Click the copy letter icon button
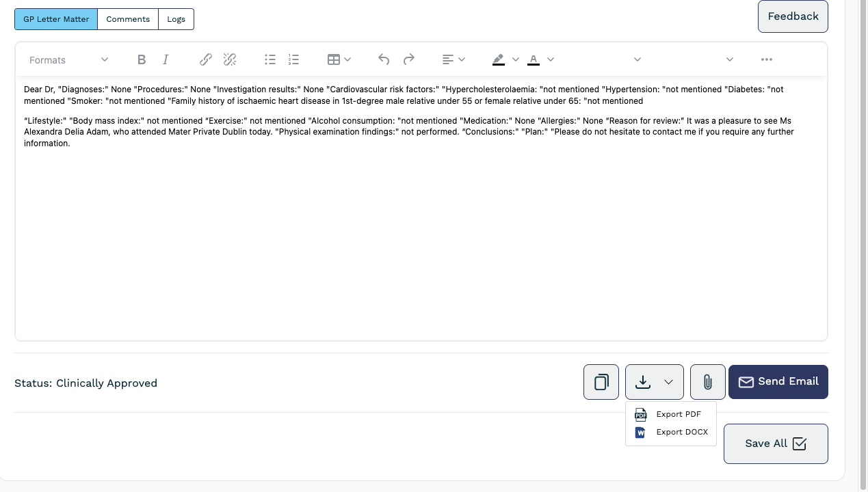 (x=601, y=382)
